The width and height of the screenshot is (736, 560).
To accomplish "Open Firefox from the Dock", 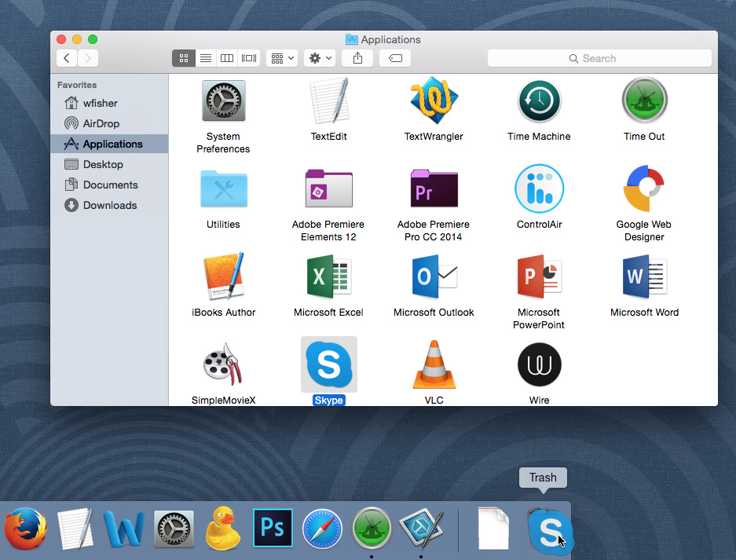I will pyautogui.click(x=25, y=528).
